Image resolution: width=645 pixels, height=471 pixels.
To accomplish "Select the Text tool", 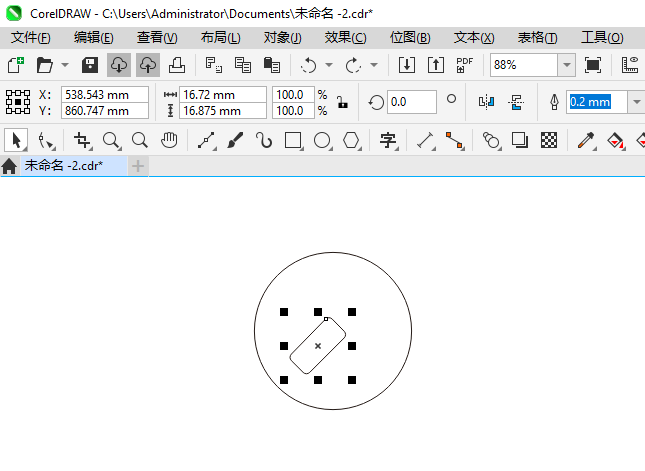I will 388,141.
